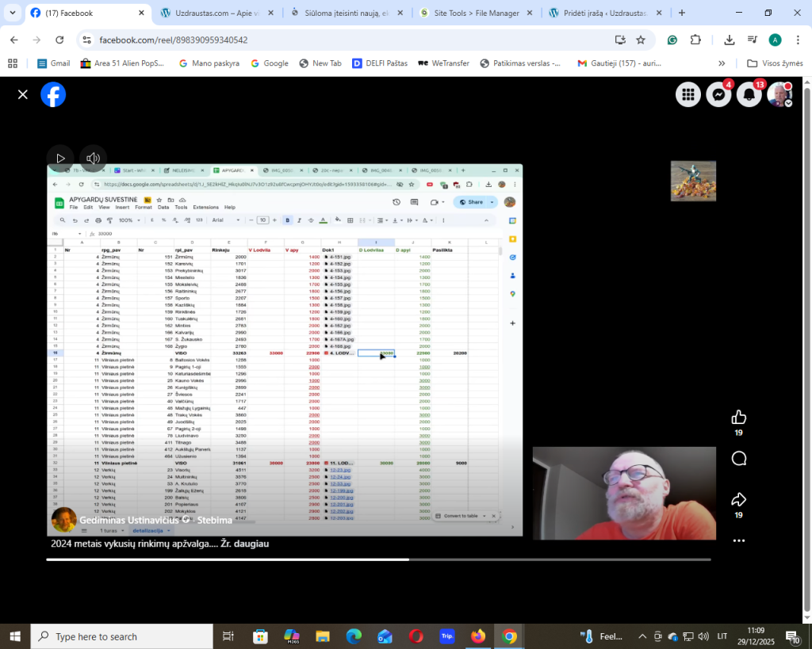Open Mano paskyra bookmark
The width and height of the screenshot is (812, 649).
pos(209,63)
